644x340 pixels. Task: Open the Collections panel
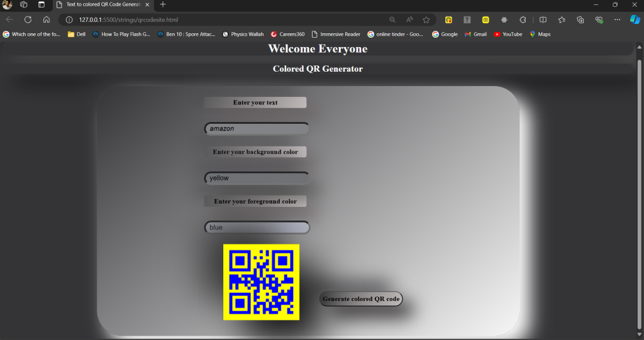pyautogui.click(x=580, y=19)
